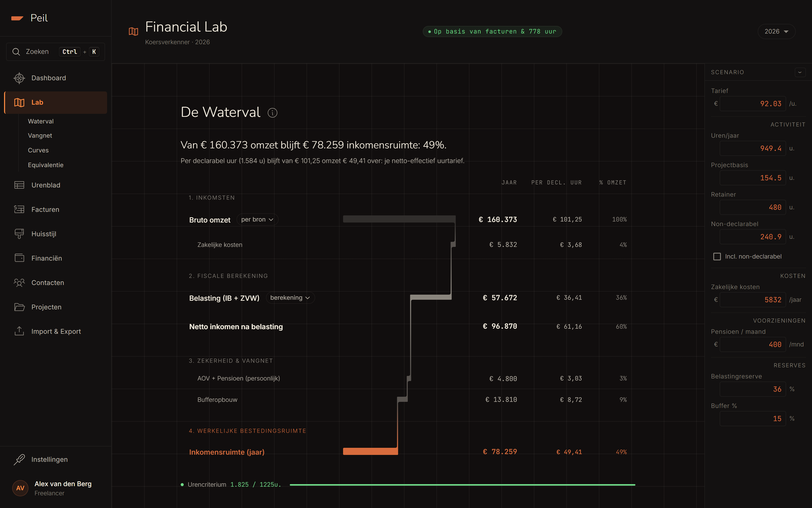Click the Projecten folder icon

[x=19, y=307]
